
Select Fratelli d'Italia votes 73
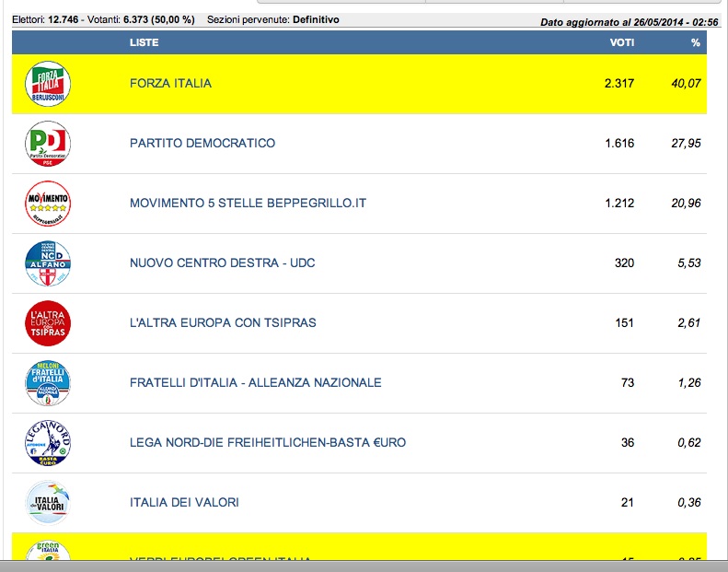coord(628,383)
